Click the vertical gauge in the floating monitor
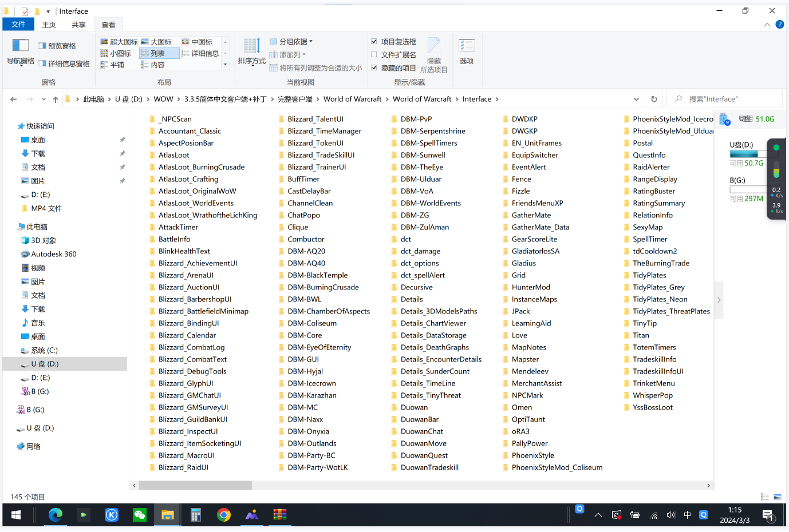This screenshot has width=789, height=532. coord(776,169)
